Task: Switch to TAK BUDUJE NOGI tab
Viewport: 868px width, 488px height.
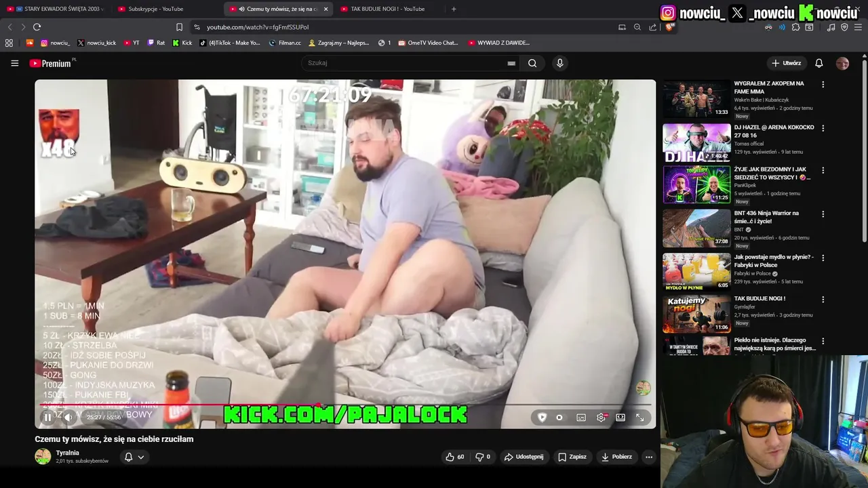Action: (x=387, y=9)
